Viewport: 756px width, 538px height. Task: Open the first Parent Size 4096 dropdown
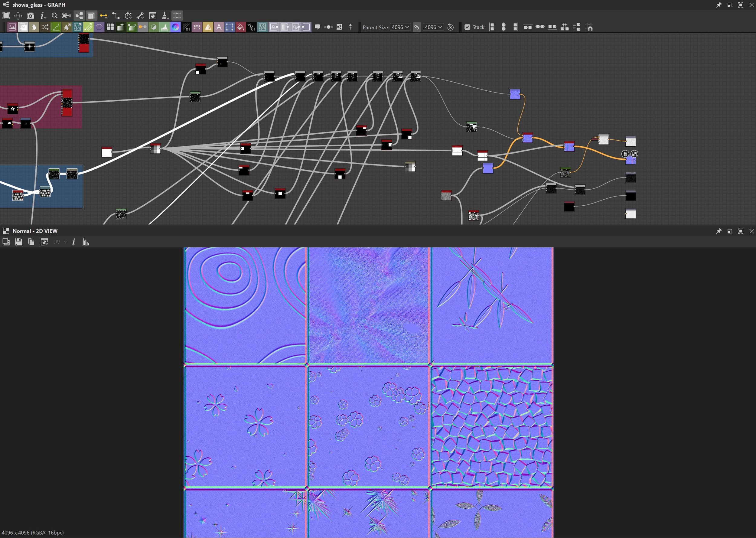[400, 27]
